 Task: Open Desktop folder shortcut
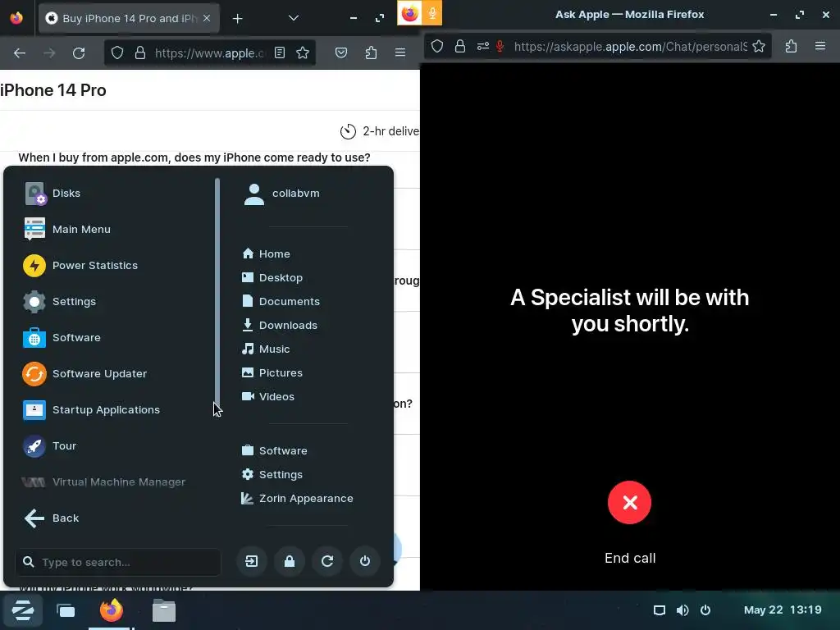(272, 277)
